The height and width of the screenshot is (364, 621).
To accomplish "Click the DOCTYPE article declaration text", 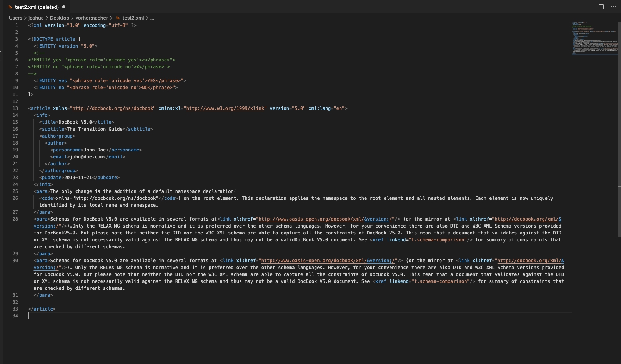I will pyautogui.click(x=54, y=39).
